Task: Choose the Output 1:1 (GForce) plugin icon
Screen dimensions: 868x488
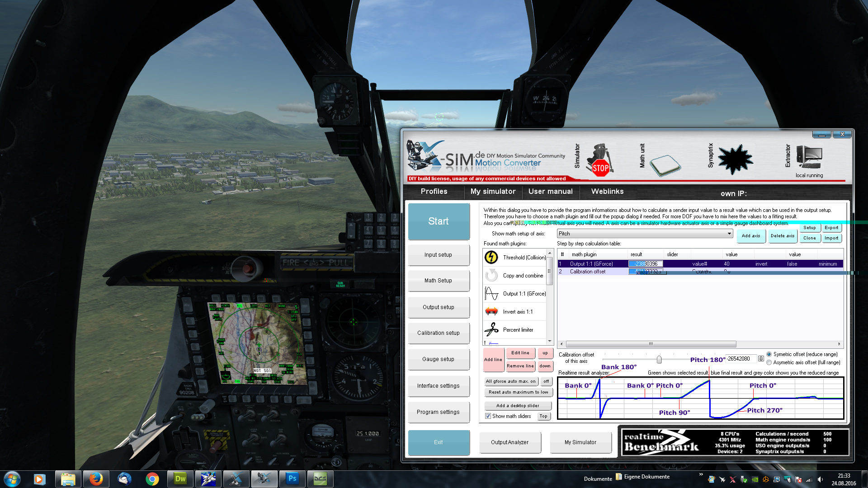Action: pos(491,293)
